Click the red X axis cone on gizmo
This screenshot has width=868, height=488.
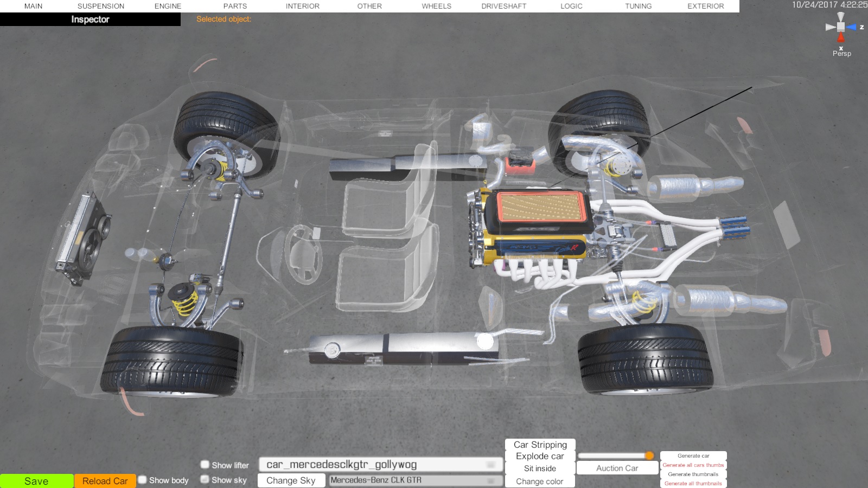(x=841, y=37)
